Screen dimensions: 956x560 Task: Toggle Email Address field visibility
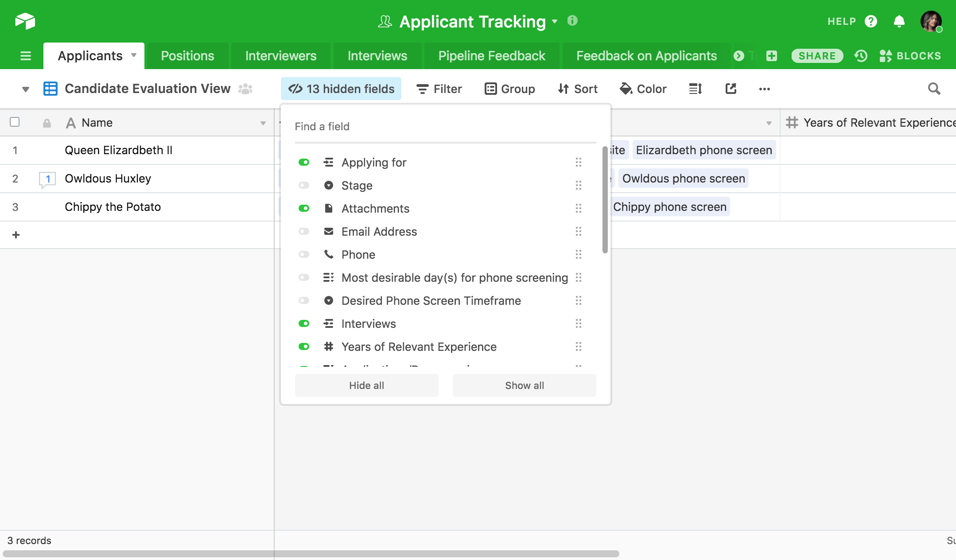304,231
